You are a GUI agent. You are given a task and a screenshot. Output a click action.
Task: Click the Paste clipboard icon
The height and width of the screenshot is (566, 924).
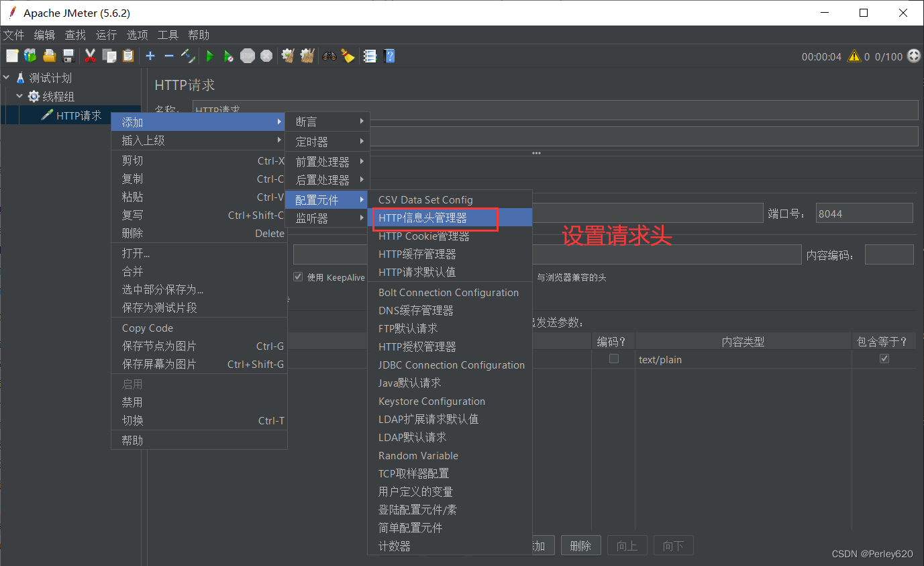(127, 56)
